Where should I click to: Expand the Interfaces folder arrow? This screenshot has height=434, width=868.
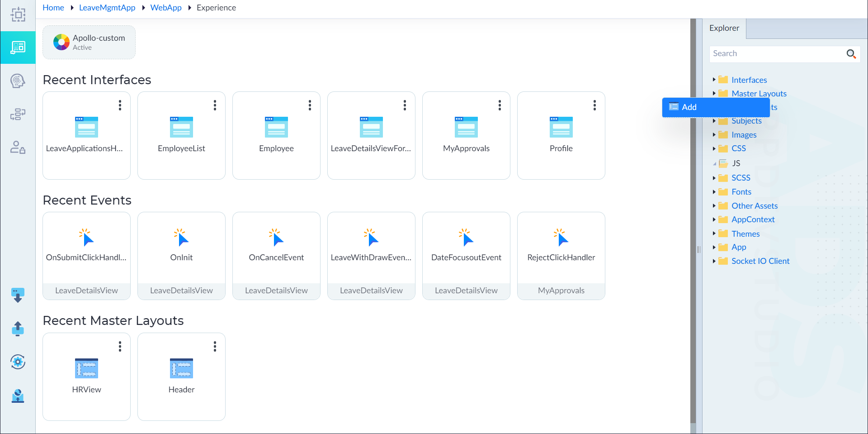[x=714, y=80]
